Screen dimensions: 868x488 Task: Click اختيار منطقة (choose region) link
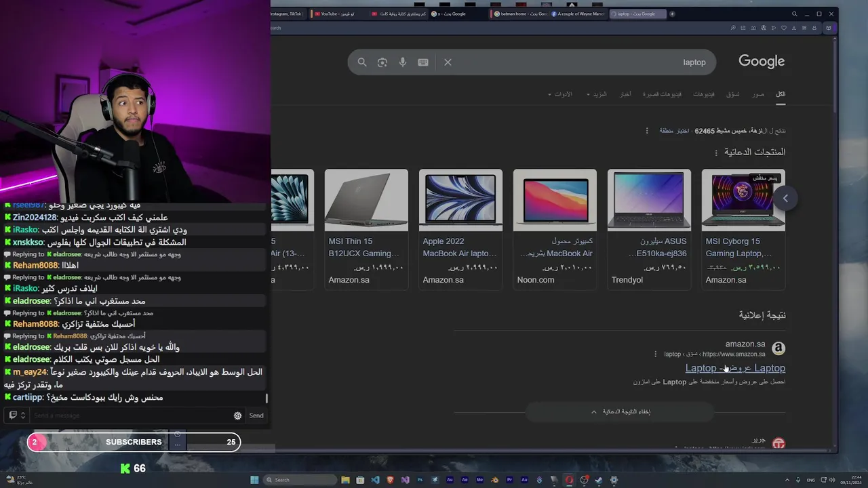click(x=674, y=131)
